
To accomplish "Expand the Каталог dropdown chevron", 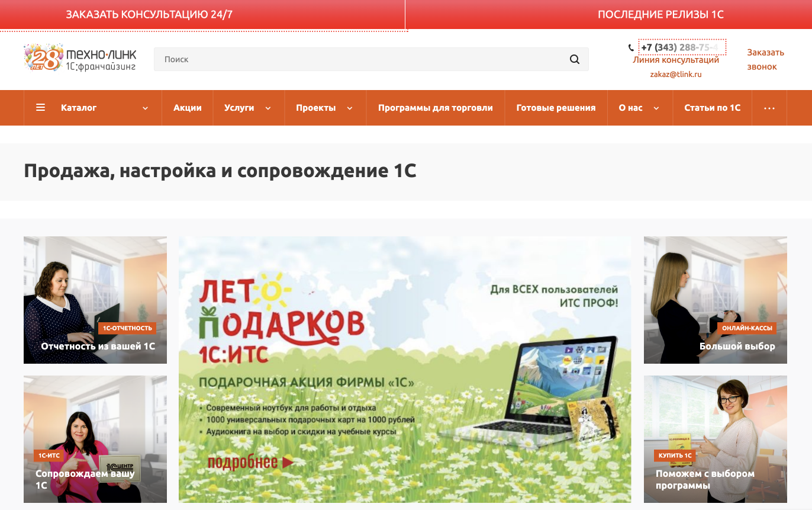I will (x=146, y=108).
